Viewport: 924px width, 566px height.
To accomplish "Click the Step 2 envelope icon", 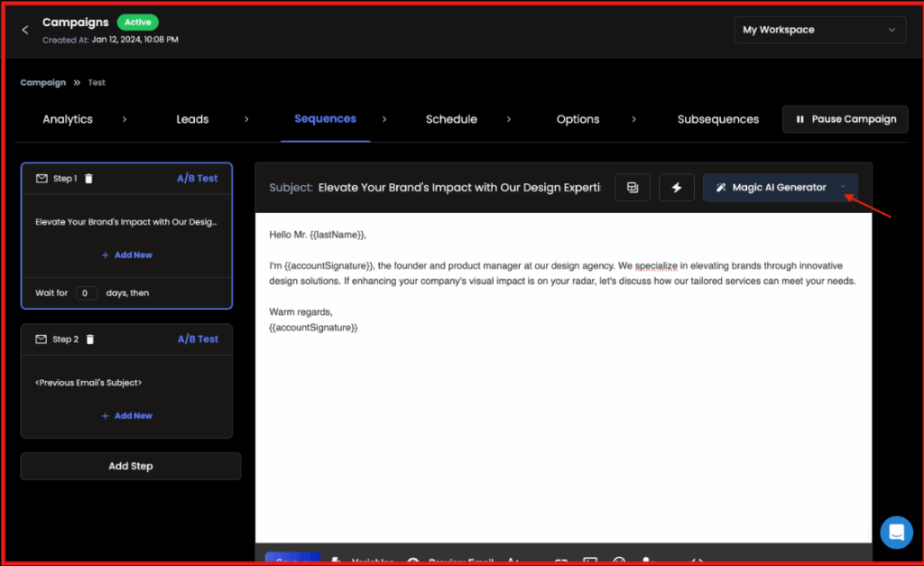I will (42, 339).
